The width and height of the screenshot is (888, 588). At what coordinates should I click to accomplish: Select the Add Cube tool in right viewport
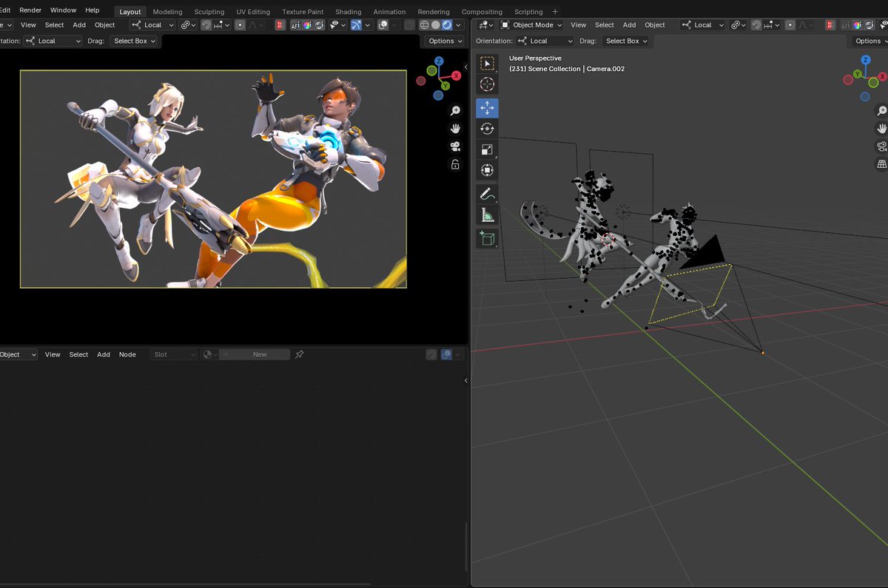click(487, 238)
